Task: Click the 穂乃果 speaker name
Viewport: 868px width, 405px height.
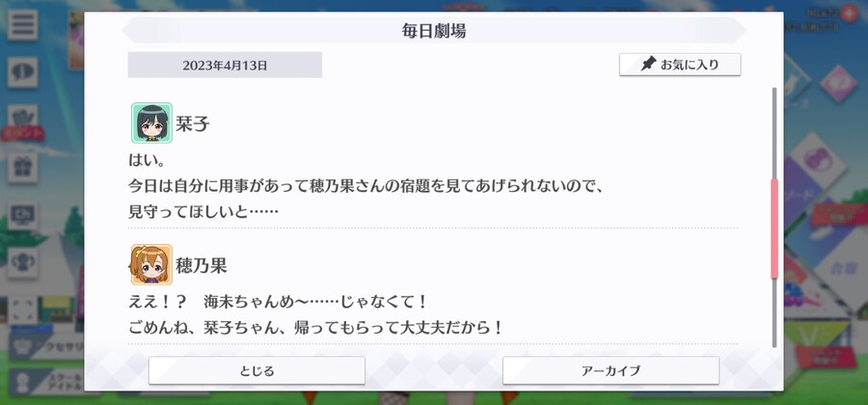Action: point(202,265)
